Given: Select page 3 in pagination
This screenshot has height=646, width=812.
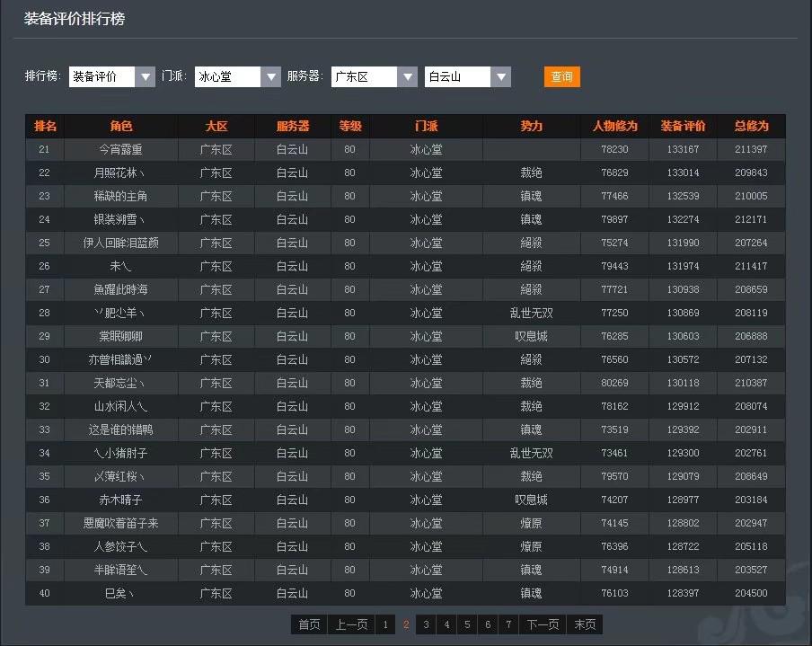Looking at the screenshot, I should click(x=426, y=624).
